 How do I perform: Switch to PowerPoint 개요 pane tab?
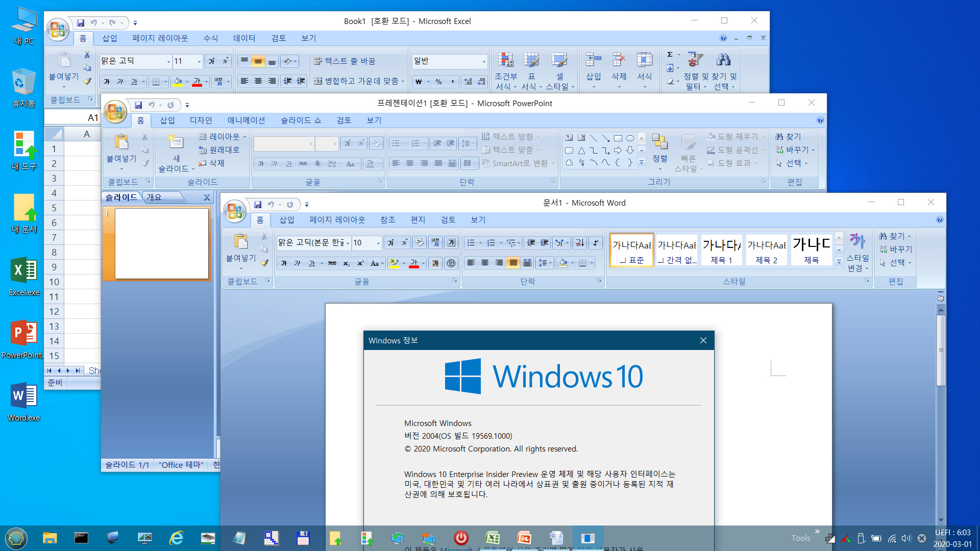(x=154, y=197)
